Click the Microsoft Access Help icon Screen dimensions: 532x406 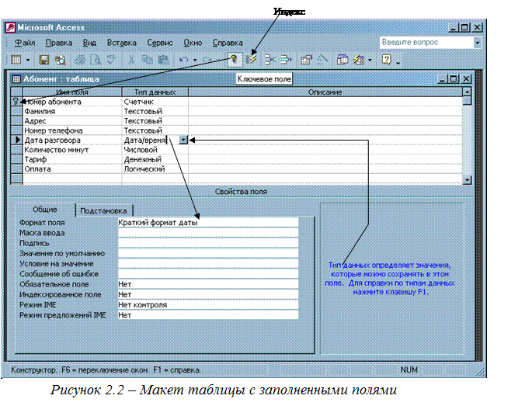coord(387,60)
